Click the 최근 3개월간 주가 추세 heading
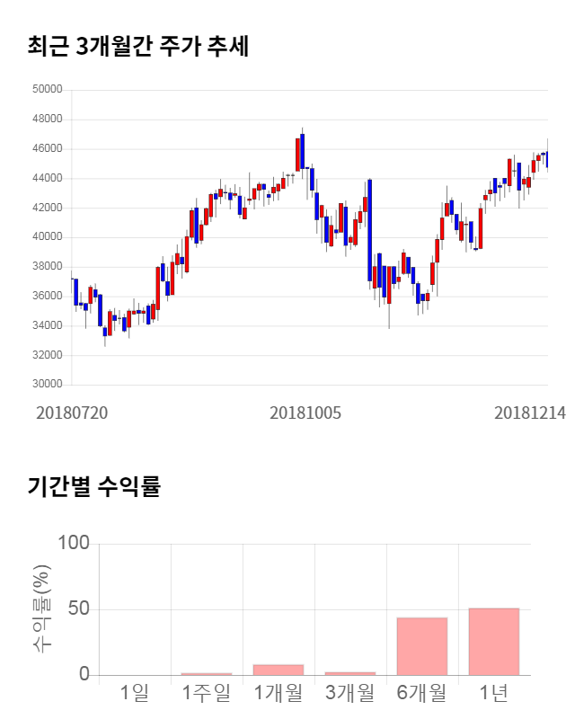Image resolution: width=575 pixels, height=728 pixels. (138, 46)
